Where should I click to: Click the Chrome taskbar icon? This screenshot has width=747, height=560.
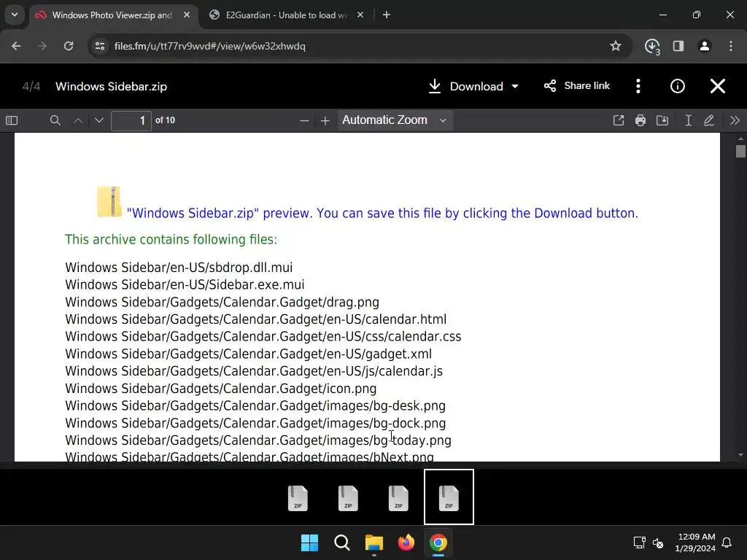click(x=438, y=542)
